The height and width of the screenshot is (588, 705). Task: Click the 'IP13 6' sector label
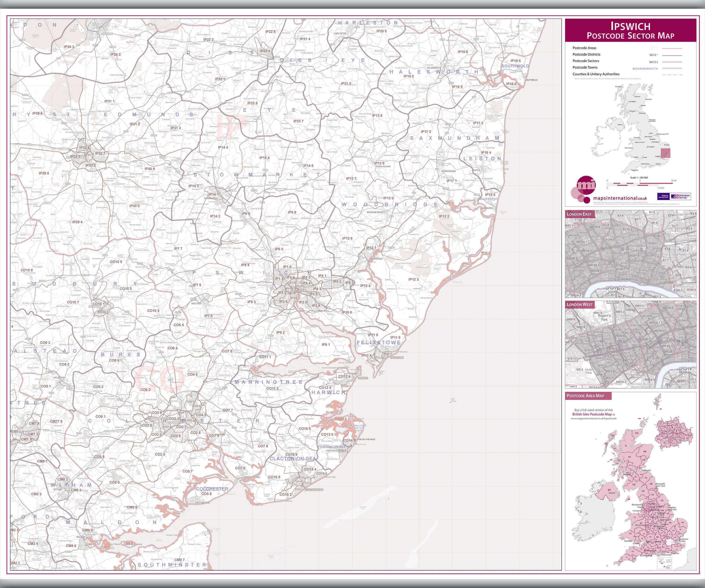pos(347,238)
